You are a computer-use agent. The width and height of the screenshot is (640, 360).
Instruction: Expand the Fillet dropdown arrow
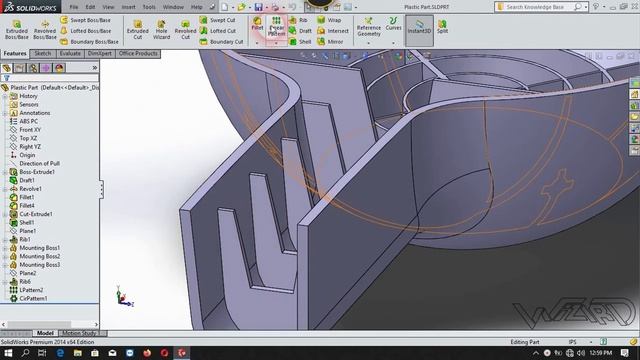tap(257, 42)
